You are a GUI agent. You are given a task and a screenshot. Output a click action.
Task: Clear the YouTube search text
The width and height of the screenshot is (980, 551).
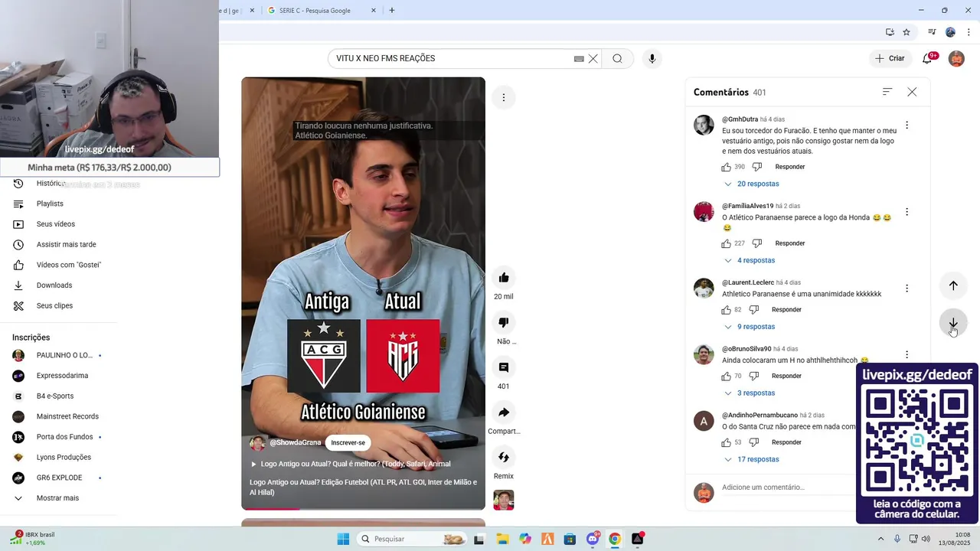593,59
